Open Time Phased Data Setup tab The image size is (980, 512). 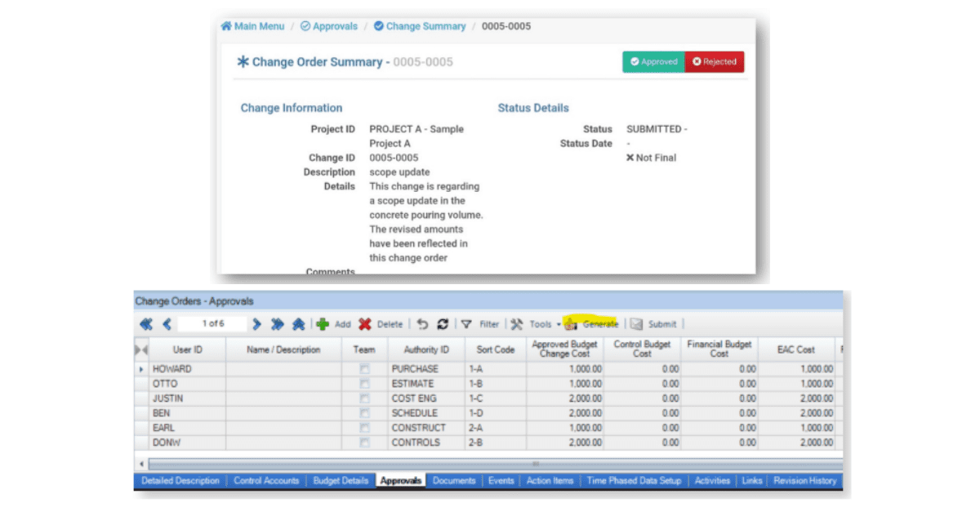[x=635, y=481]
